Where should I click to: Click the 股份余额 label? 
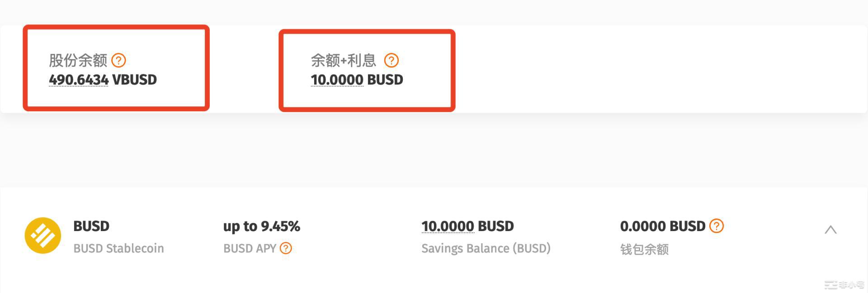click(78, 60)
